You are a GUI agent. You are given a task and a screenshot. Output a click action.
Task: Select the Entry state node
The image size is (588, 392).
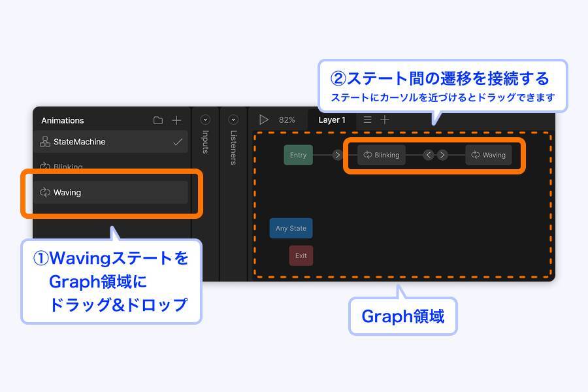(x=298, y=155)
